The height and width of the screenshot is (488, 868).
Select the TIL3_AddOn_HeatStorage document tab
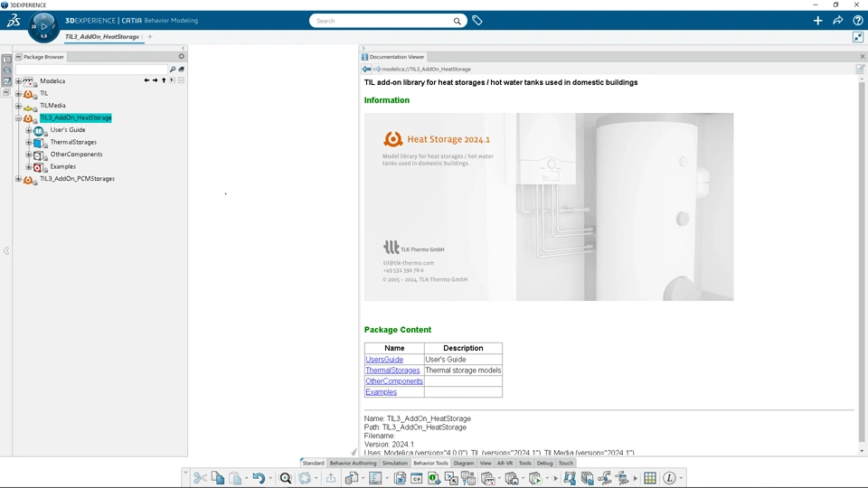[x=102, y=36]
